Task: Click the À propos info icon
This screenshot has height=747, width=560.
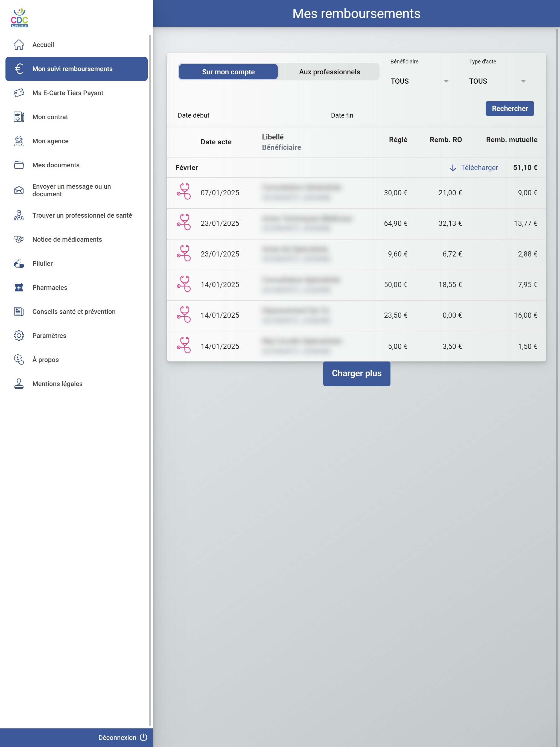Action: [x=19, y=360]
